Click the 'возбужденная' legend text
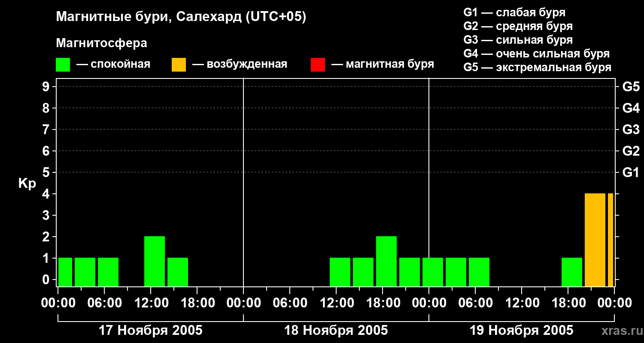This screenshot has height=343, width=644. point(247,65)
